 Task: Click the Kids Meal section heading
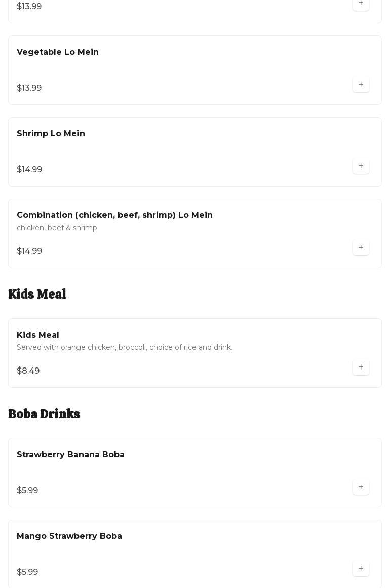(37, 295)
